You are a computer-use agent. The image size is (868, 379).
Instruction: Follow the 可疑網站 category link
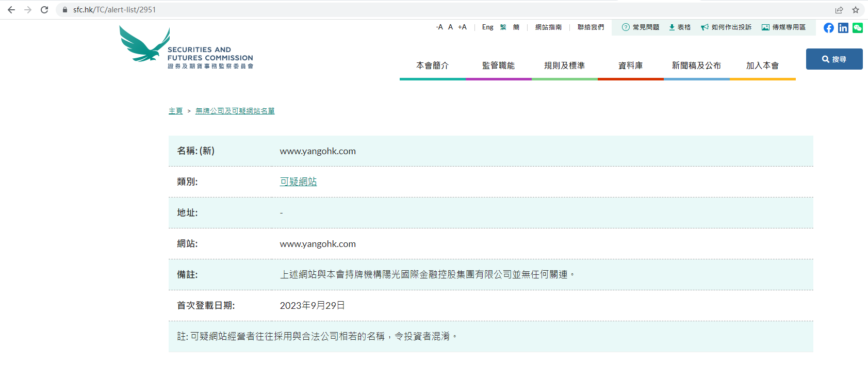[298, 182]
